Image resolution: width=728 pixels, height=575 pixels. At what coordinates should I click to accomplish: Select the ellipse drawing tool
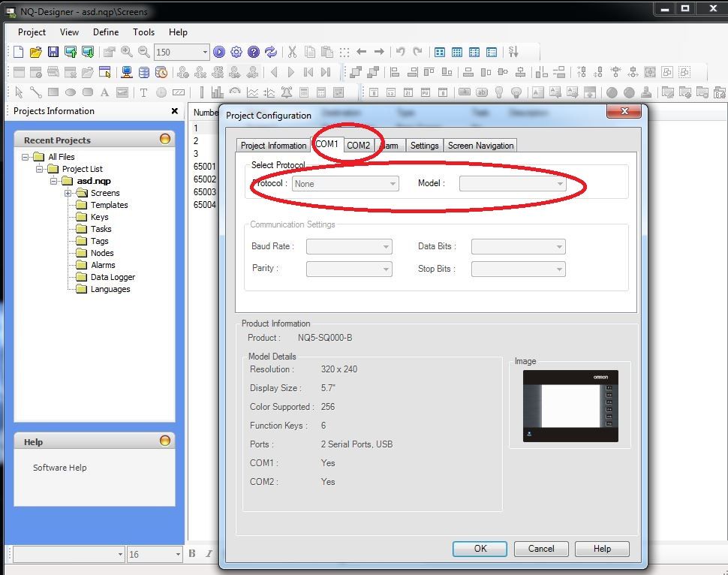pyautogui.click(x=71, y=92)
